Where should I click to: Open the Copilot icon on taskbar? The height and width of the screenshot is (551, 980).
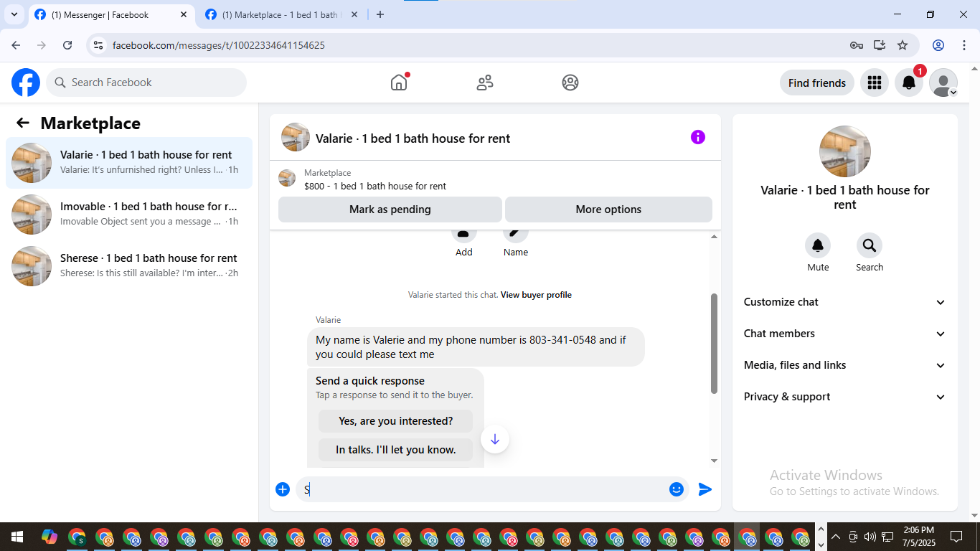[x=49, y=537]
